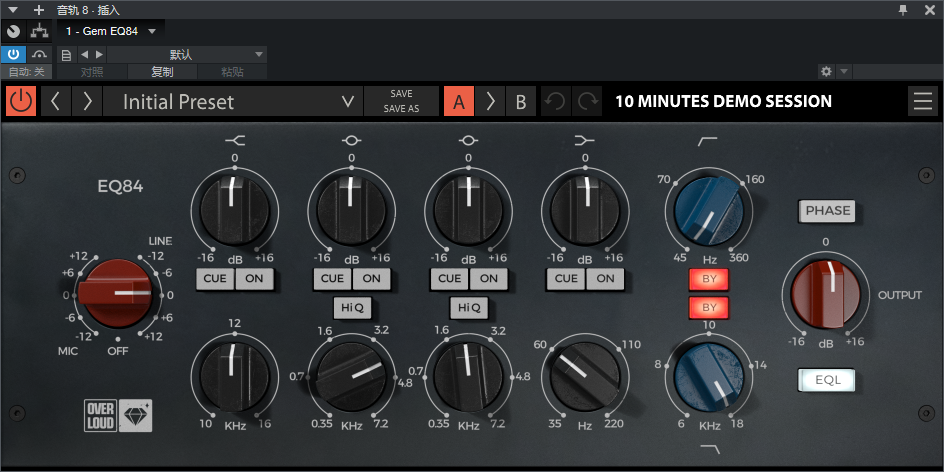944x472 pixels.
Task: Select previous host preset triangle
Action: pyautogui.click(x=84, y=54)
